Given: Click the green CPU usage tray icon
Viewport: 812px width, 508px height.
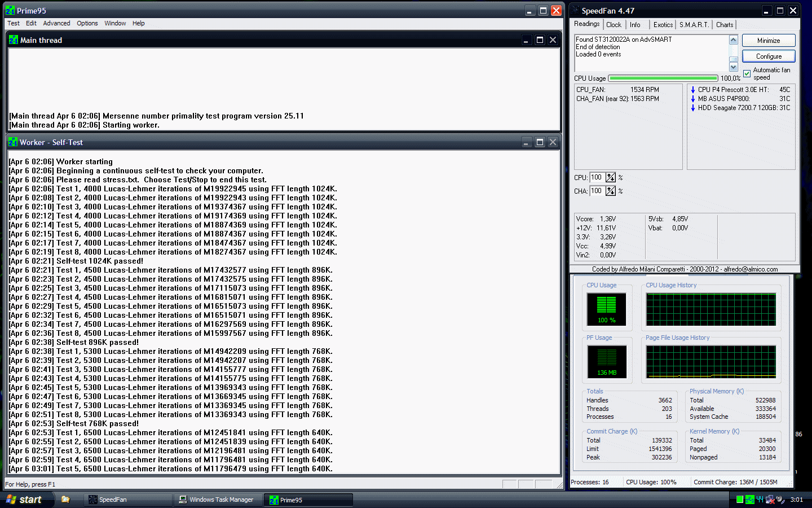Looking at the screenshot, I should click(740, 500).
